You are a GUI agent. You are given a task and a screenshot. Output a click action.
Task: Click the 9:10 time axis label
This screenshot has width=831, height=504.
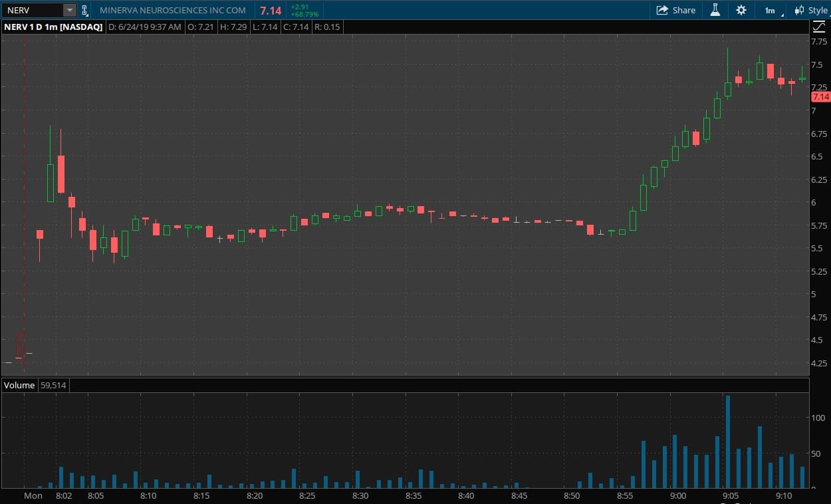784,495
